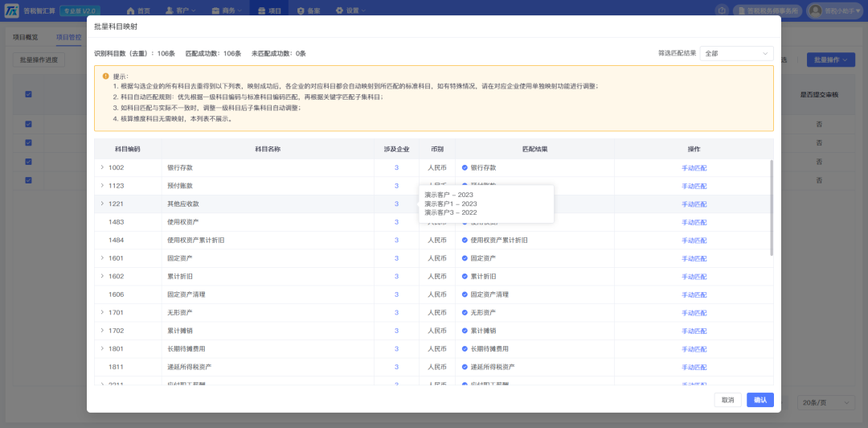Uncheck the last row checkbox in background table

point(28,180)
